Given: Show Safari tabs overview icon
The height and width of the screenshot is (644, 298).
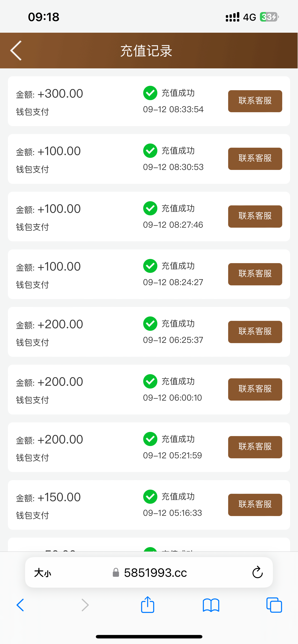Looking at the screenshot, I should pyautogui.click(x=274, y=605).
